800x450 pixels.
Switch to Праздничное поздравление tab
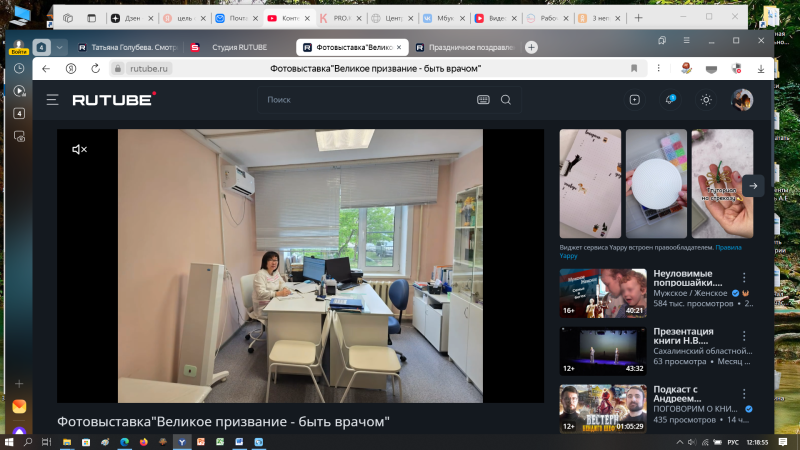click(465, 47)
